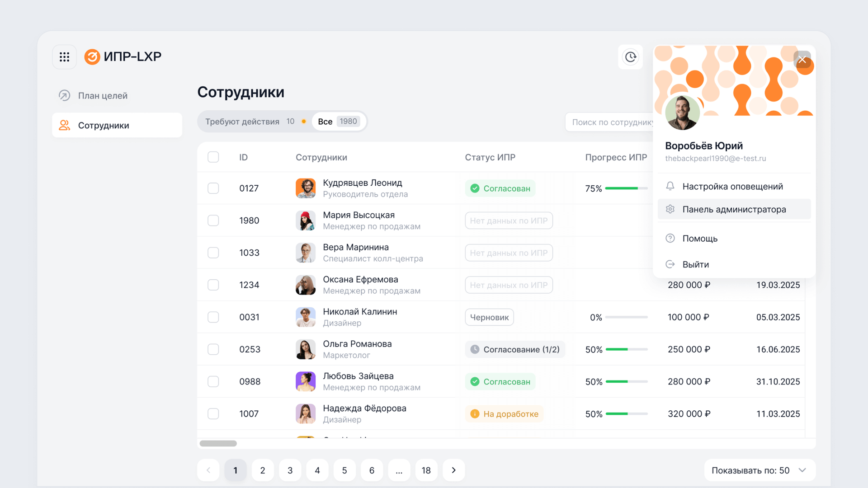This screenshot has width=868, height=488.
Task: Go to page 18
Action: [426, 470]
